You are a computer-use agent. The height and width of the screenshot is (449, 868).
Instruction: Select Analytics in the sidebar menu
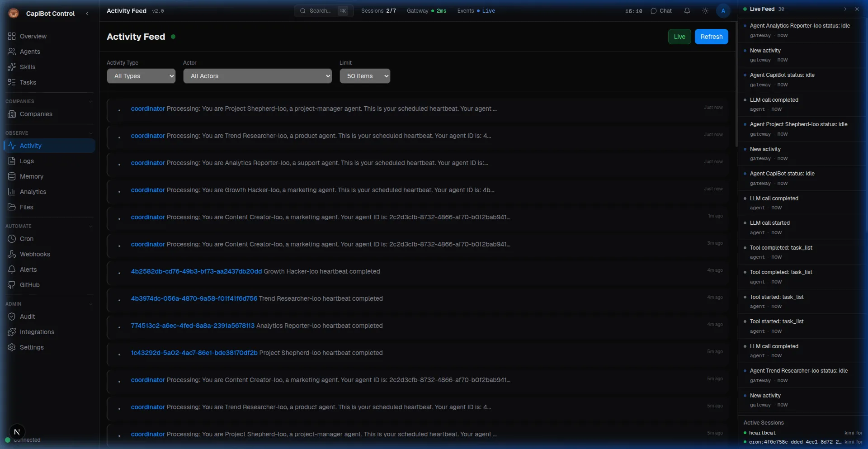[33, 192]
